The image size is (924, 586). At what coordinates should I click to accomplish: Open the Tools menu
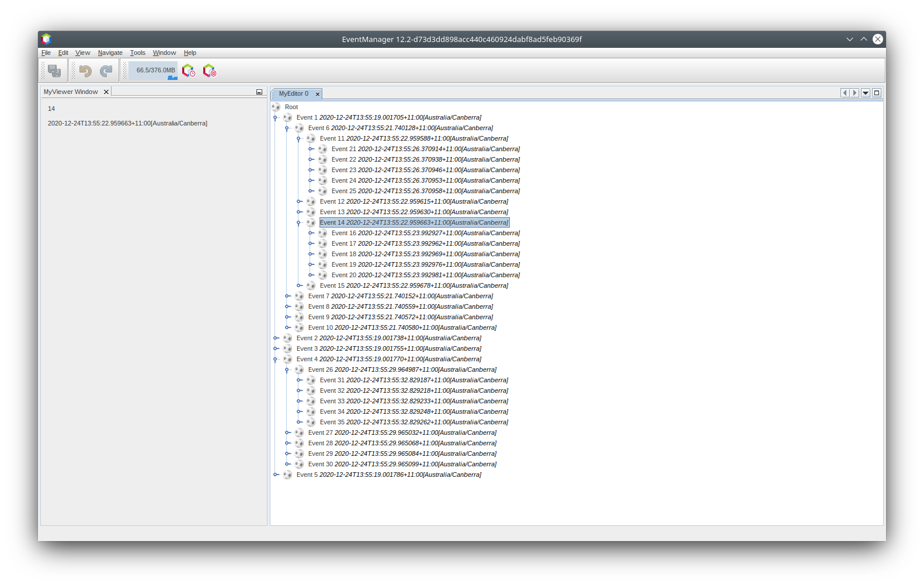(x=137, y=53)
